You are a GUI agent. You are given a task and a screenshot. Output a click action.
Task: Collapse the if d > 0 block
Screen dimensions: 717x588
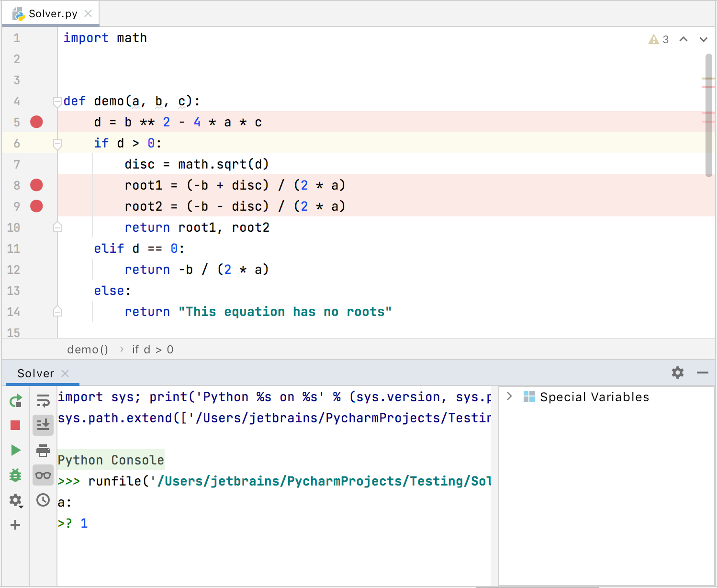point(57,143)
